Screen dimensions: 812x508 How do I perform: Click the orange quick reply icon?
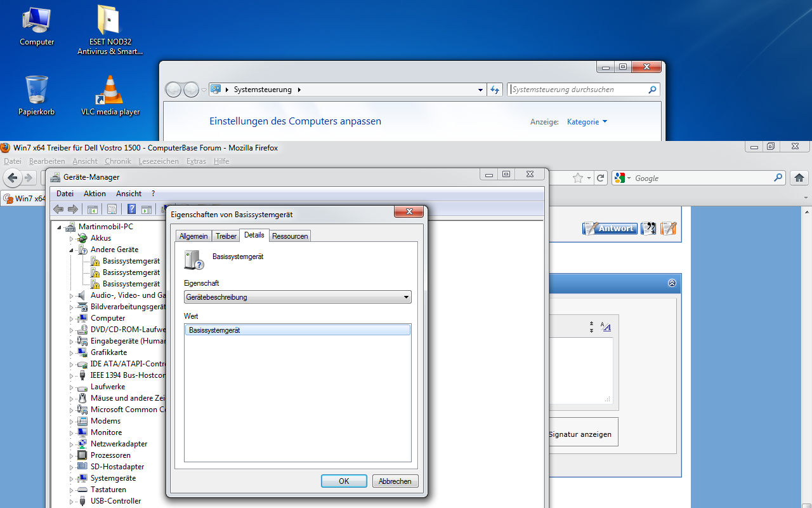669,229
